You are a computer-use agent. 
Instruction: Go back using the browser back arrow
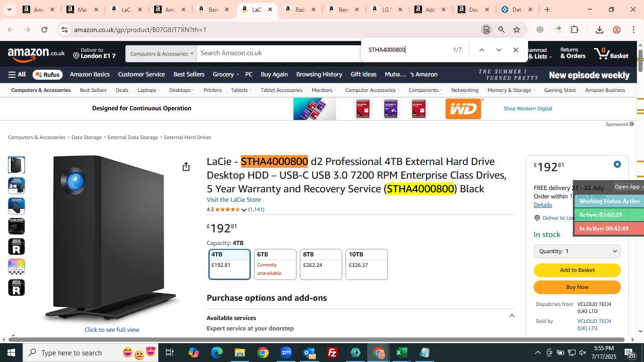point(10,30)
